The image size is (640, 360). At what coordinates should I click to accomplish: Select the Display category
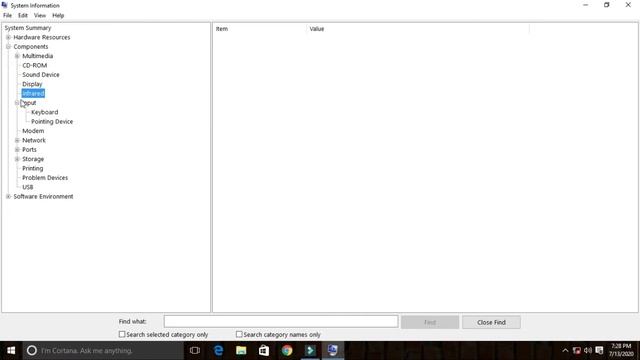point(32,84)
